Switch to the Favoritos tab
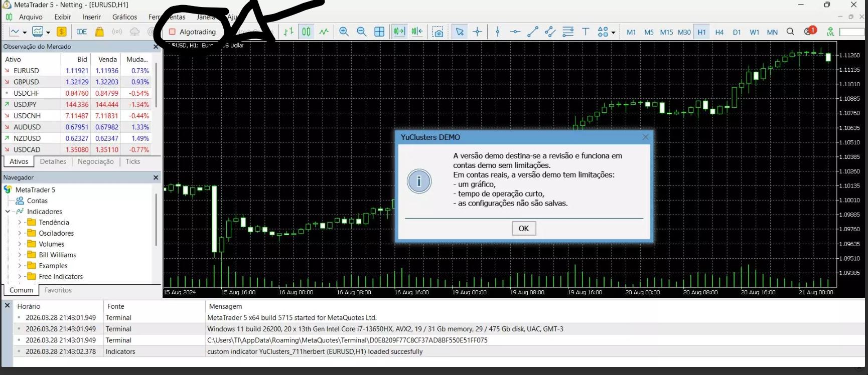Screen dimensions: 868x375 pyautogui.click(x=58, y=290)
